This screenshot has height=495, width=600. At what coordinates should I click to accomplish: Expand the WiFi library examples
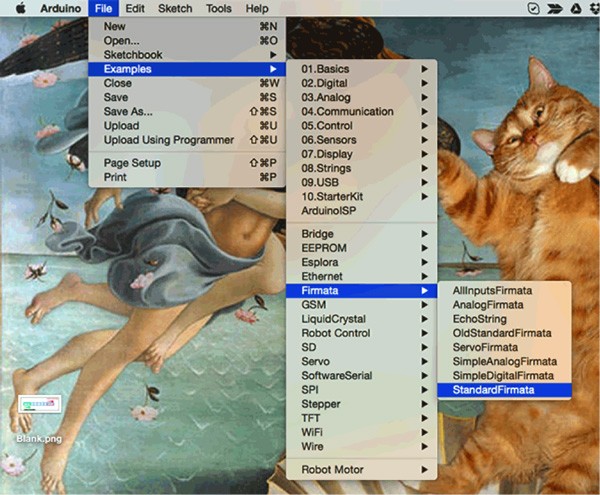click(x=362, y=432)
